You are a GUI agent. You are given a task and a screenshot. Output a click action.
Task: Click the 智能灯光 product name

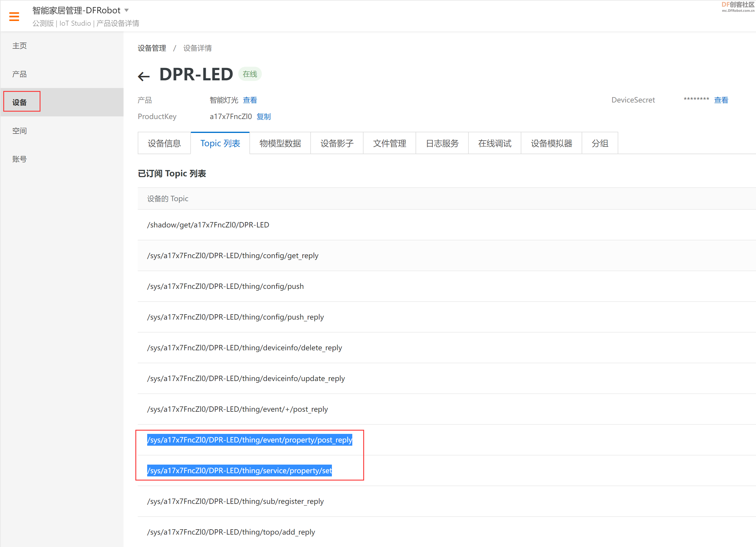click(224, 100)
